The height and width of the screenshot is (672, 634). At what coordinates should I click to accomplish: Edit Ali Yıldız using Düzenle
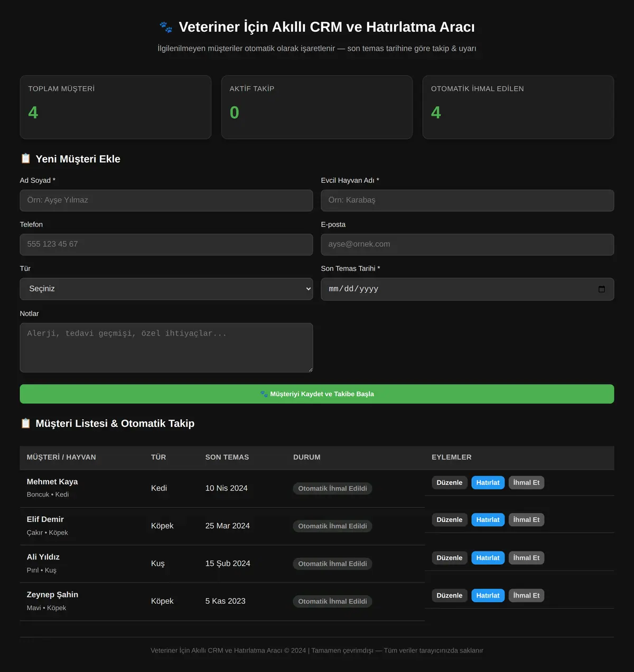point(450,558)
